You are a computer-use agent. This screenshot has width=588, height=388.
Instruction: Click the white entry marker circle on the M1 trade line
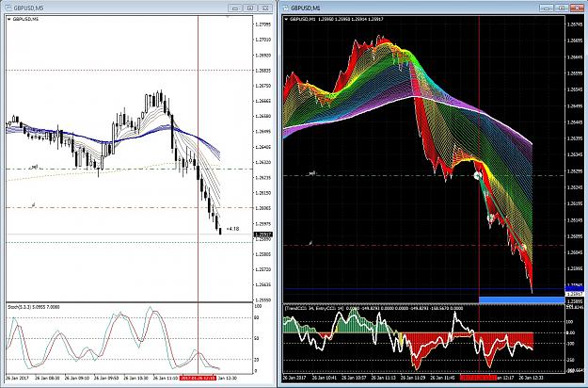[477, 175]
